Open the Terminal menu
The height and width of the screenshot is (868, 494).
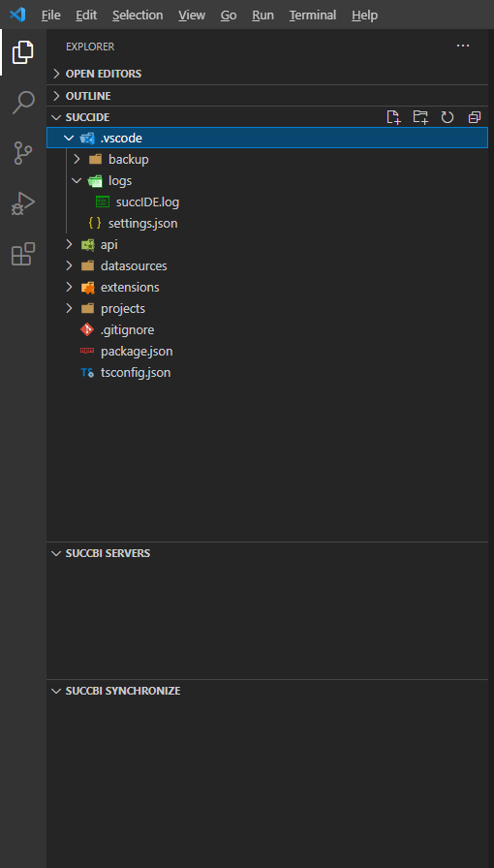tap(312, 15)
